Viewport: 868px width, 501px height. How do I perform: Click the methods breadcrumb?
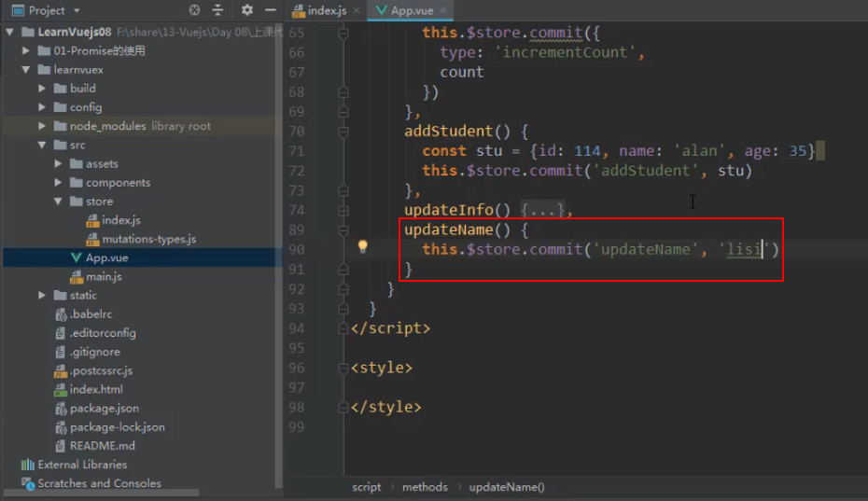point(425,487)
